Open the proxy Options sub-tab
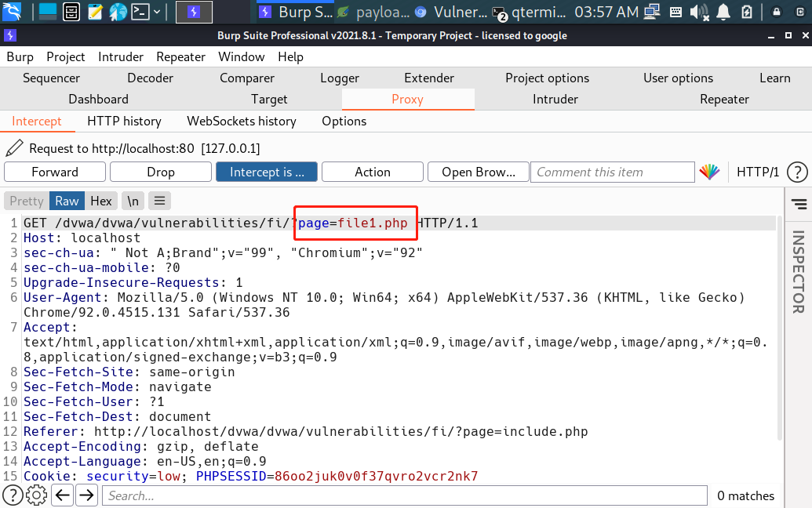The height and width of the screenshot is (508, 812). point(344,121)
